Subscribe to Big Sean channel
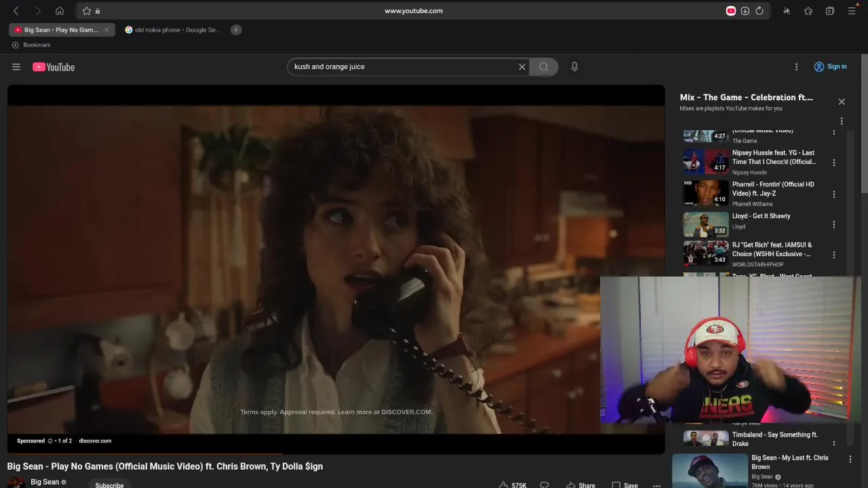Viewport: 868px width, 488px height. tap(109, 485)
